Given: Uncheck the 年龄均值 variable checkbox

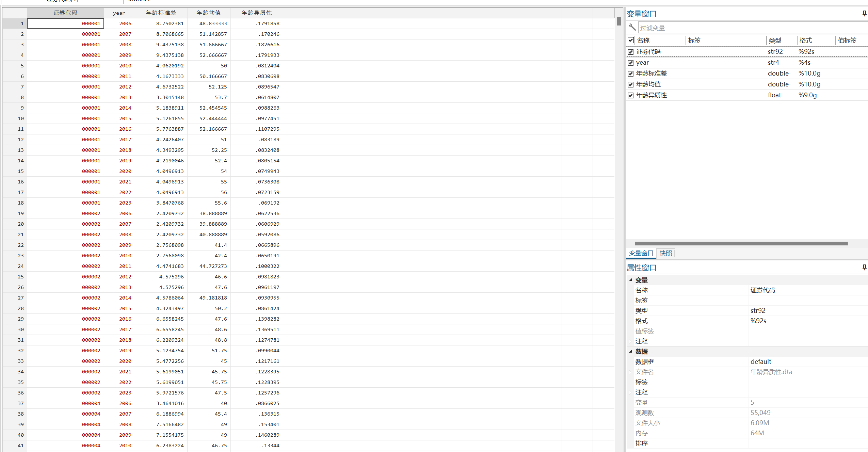Looking at the screenshot, I should (x=630, y=84).
